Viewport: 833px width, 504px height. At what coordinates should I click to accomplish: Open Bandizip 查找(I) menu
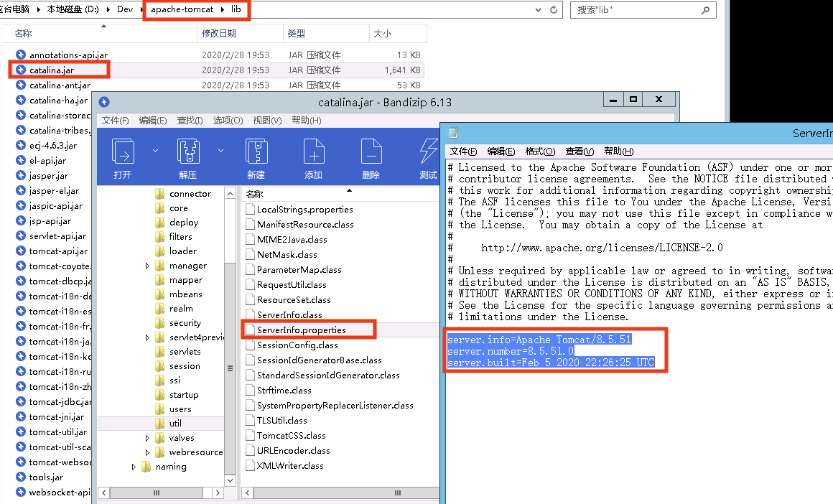[190, 121]
